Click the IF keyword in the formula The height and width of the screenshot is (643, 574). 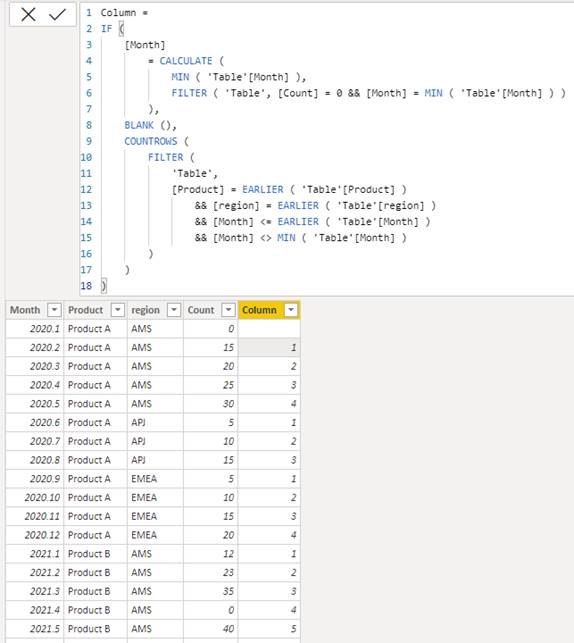(x=106, y=29)
